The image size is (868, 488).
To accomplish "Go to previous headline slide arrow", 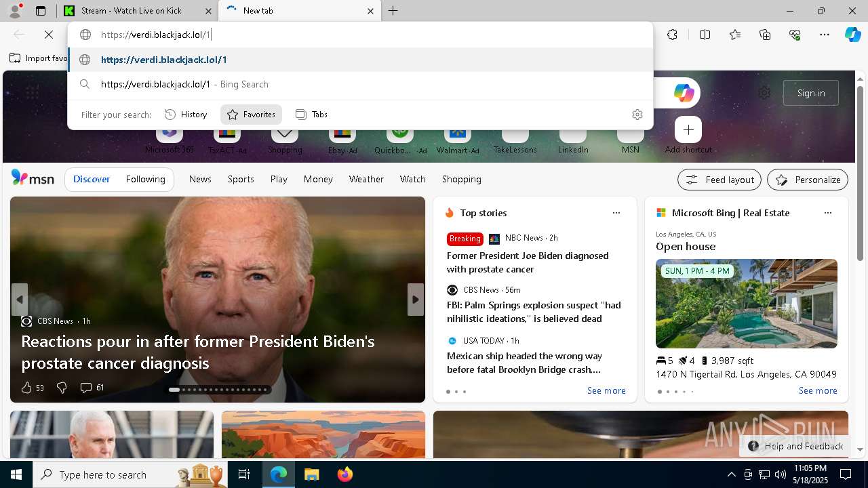I will click(x=20, y=300).
